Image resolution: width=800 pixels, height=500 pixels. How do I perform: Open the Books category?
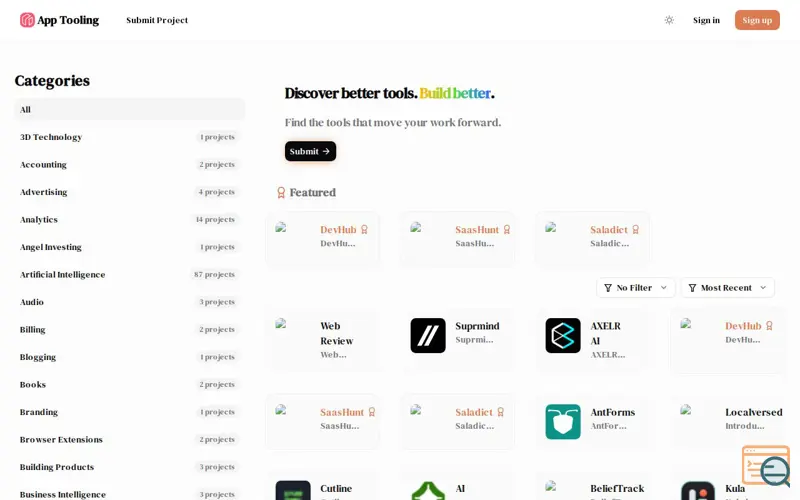pyautogui.click(x=130, y=385)
